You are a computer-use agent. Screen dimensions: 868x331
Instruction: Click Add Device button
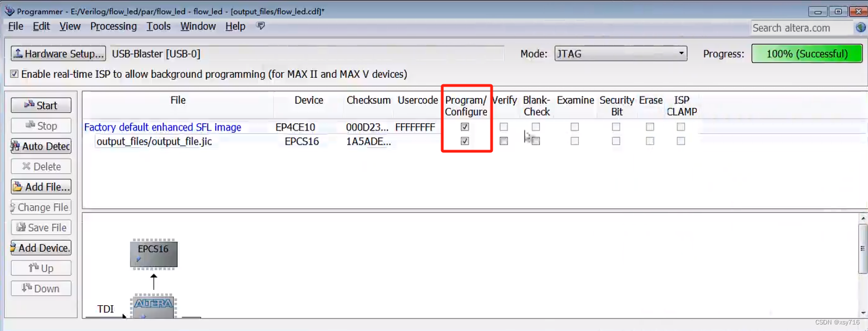41,248
